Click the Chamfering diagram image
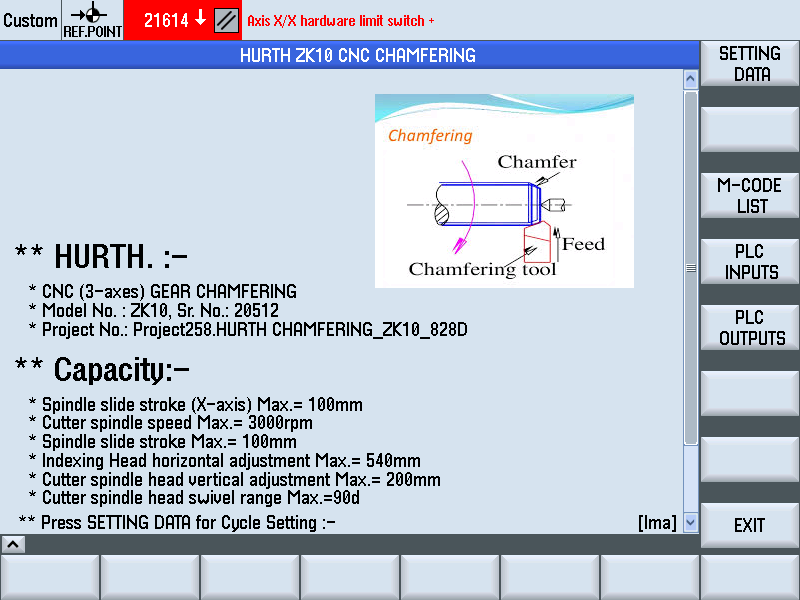This screenshot has height=600, width=800. [504, 191]
